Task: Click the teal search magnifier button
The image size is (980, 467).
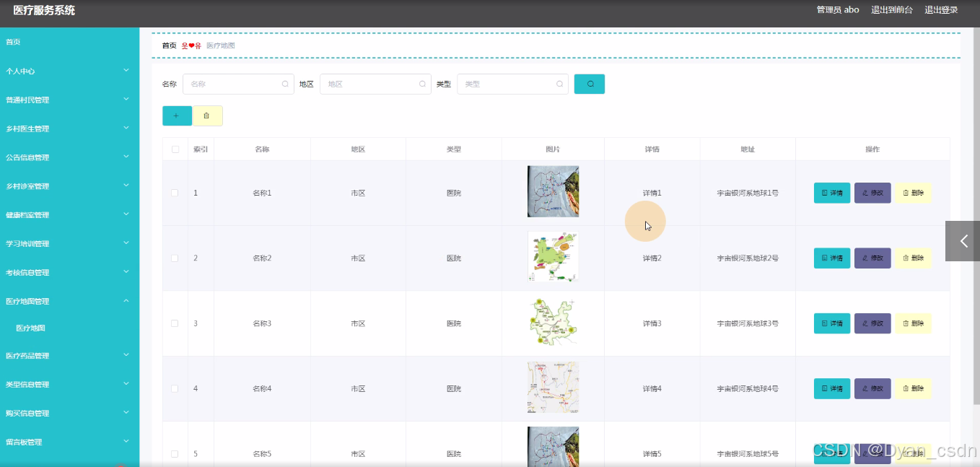Action: click(590, 84)
